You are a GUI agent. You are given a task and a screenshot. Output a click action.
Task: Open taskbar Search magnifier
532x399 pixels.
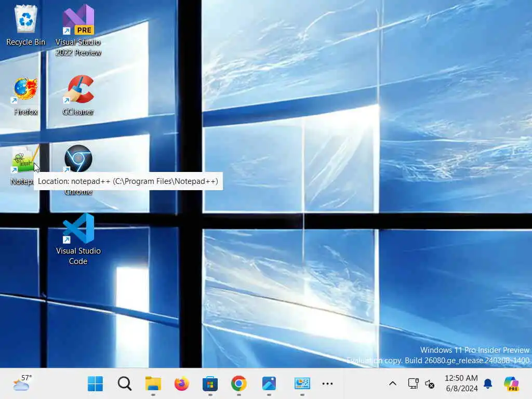tap(125, 384)
